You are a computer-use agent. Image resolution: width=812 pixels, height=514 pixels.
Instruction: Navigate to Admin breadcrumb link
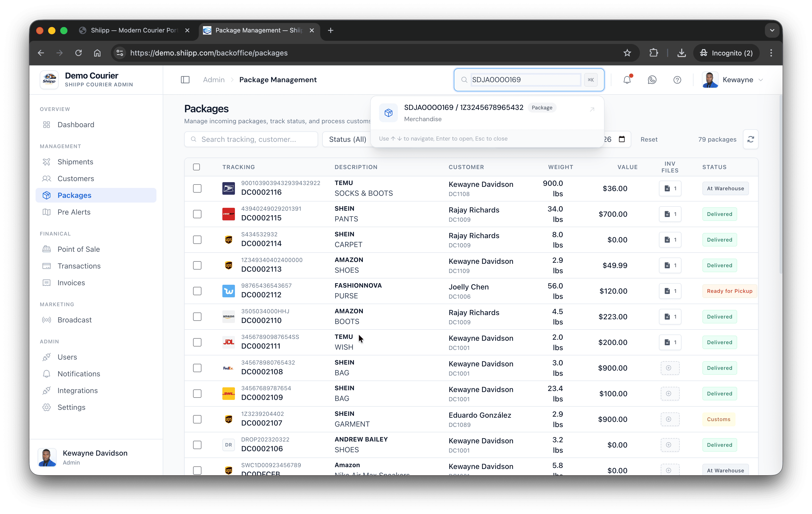click(x=213, y=80)
